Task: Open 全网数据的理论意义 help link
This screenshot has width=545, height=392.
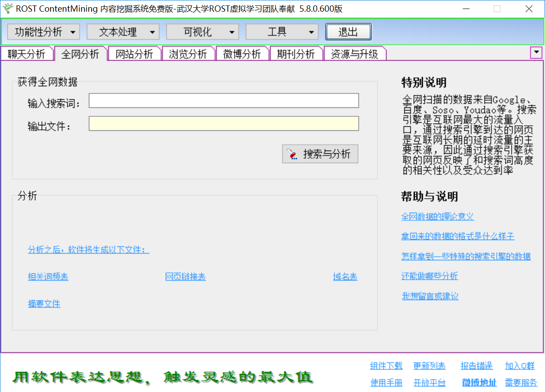Action: click(x=438, y=217)
